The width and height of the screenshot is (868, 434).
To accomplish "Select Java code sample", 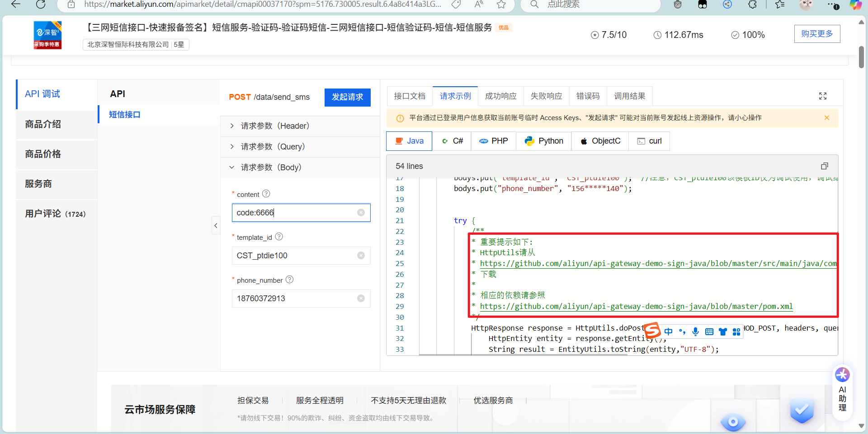I will tap(409, 141).
